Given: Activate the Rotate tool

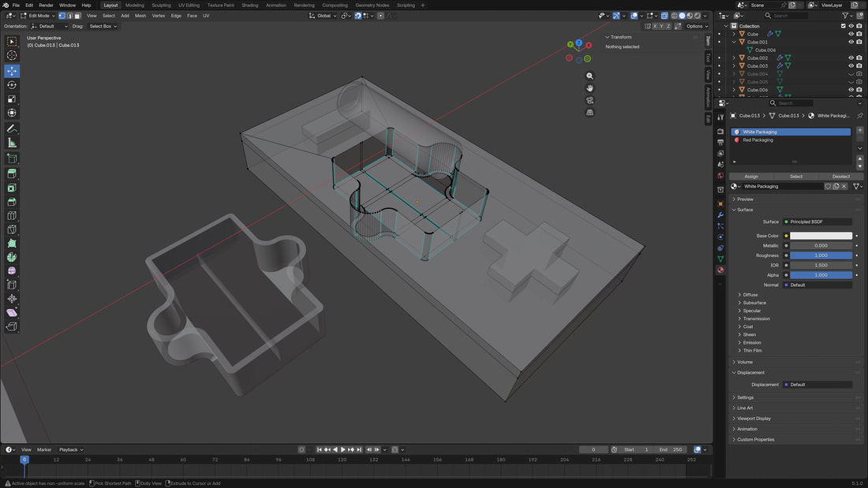Looking at the screenshot, I should (12, 85).
